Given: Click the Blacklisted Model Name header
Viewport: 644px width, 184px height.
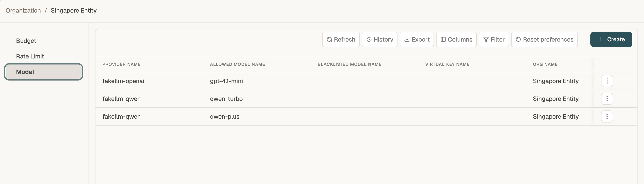Looking at the screenshot, I should point(350,64).
